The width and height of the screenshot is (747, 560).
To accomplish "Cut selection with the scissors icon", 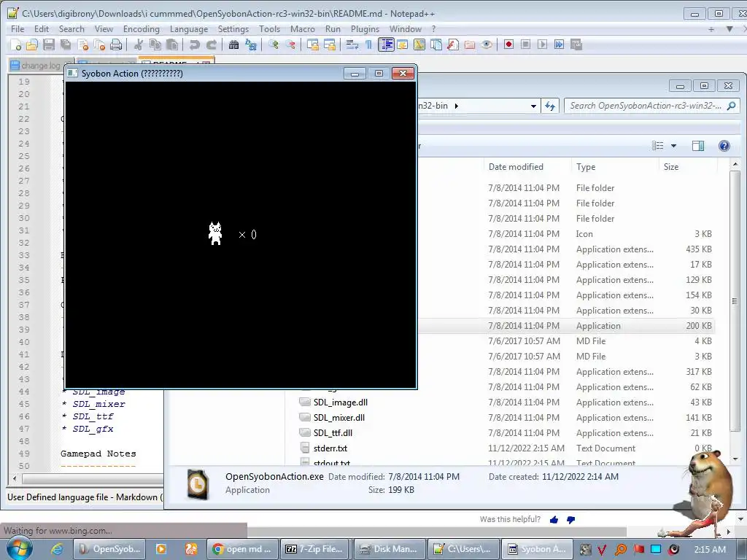I will pos(139,44).
